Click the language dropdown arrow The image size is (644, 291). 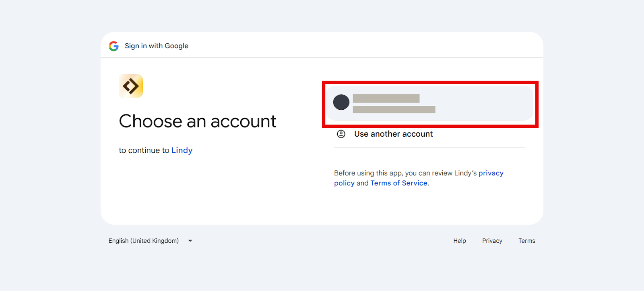pos(190,241)
